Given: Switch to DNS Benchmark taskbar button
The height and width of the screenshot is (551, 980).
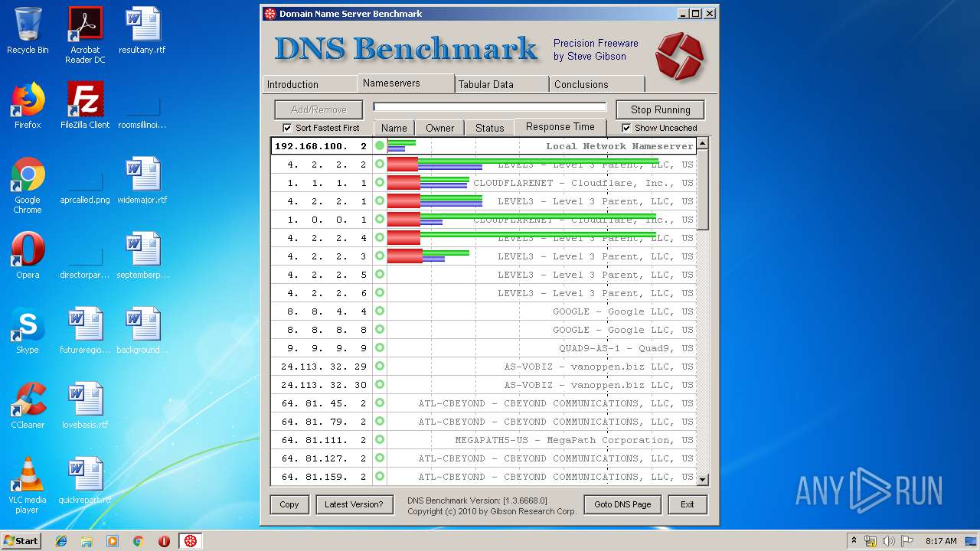Looking at the screenshot, I should [190, 541].
